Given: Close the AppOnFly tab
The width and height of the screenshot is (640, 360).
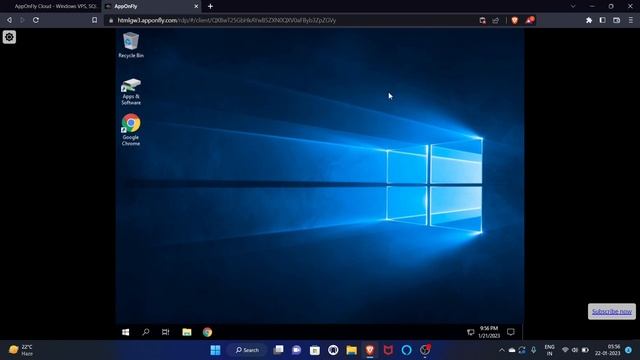Looking at the screenshot, I should (x=196, y=7).
